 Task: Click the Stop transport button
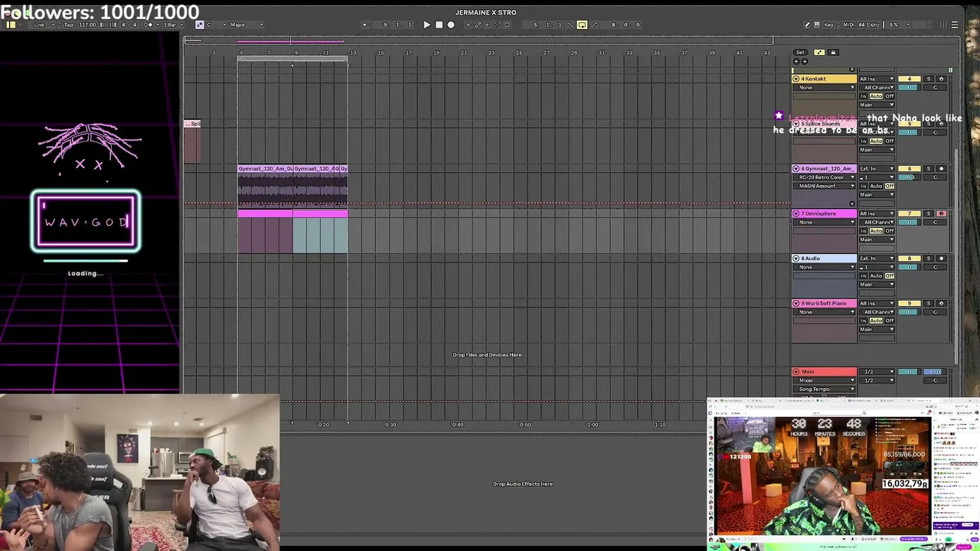pos(439,24)
